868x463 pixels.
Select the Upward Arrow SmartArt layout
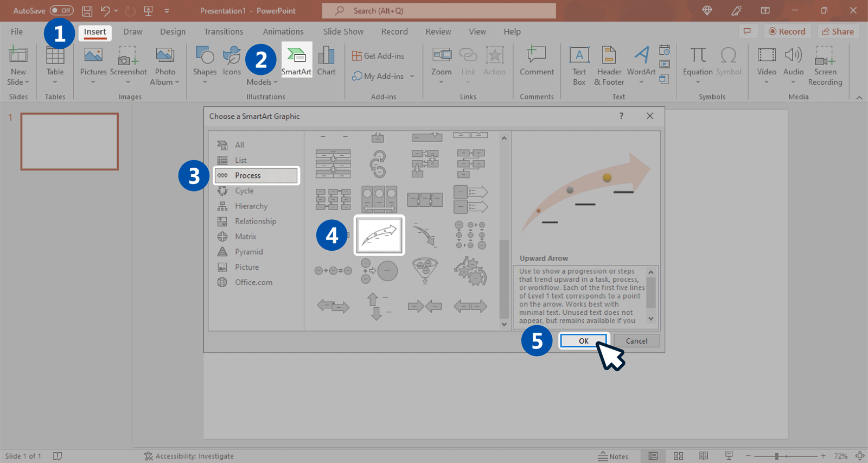coord(379,235)
